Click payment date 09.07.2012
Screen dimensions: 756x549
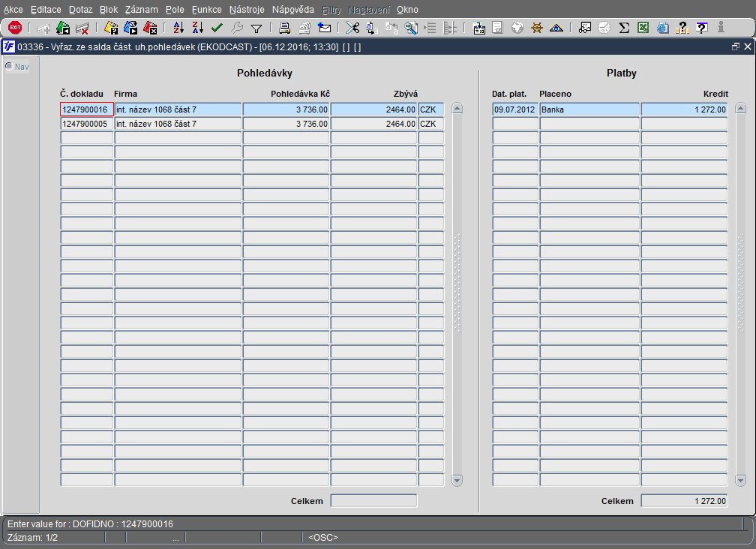(x=515, y=109)
